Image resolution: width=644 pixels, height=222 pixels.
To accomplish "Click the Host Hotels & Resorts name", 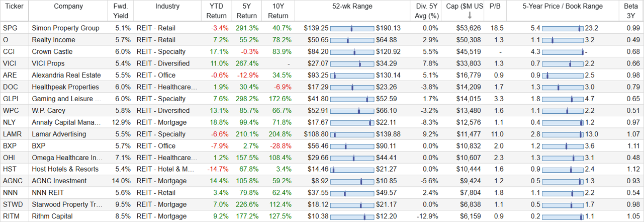I will (x=65, y=169).
